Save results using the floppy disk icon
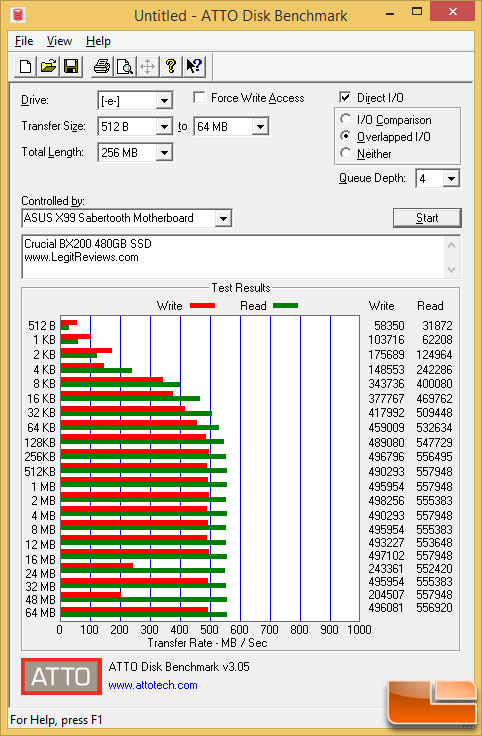 pos(71,66)
